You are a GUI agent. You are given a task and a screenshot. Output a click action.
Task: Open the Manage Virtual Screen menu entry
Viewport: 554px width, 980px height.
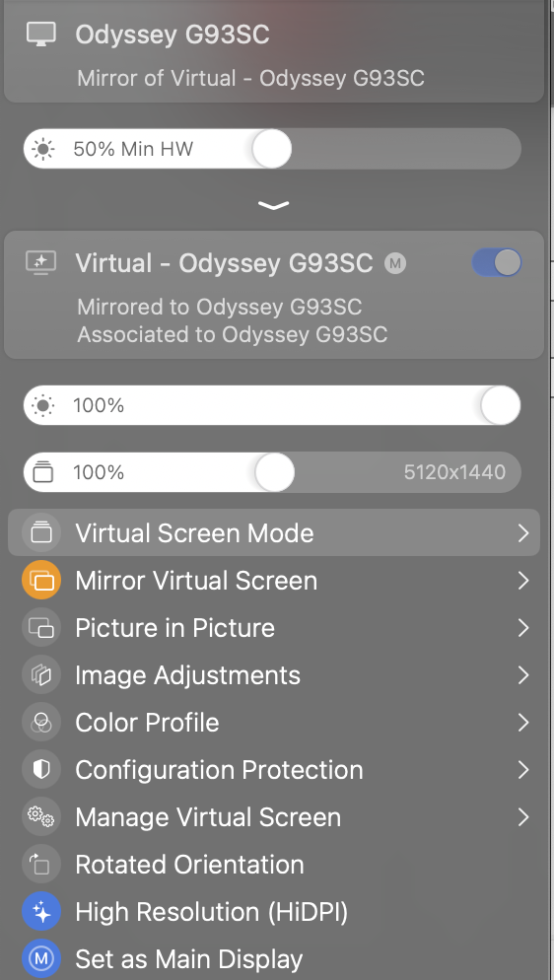tap(274, 817)
